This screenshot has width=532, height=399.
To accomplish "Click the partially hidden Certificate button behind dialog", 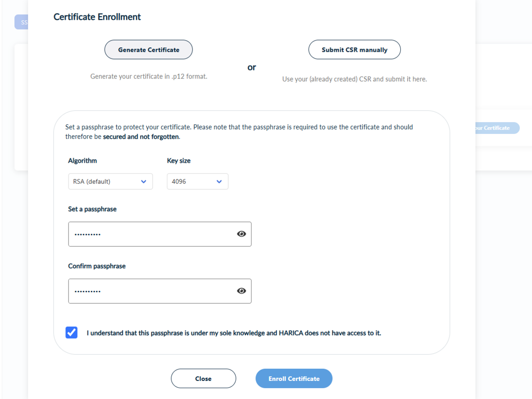I will click(497, 128).
